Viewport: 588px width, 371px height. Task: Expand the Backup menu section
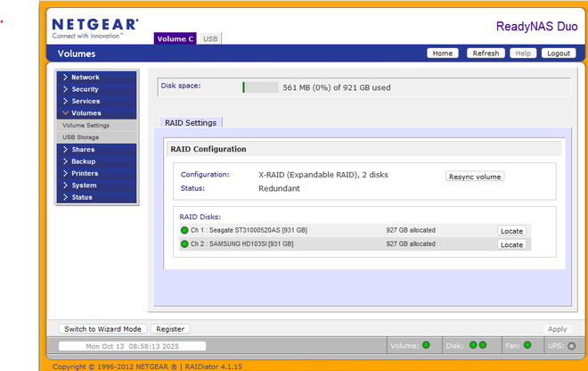(97, 161)
